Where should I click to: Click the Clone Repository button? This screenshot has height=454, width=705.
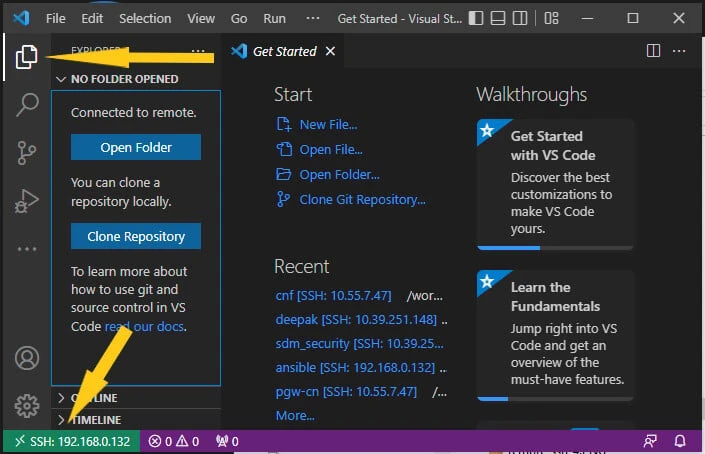click(136, 237)
